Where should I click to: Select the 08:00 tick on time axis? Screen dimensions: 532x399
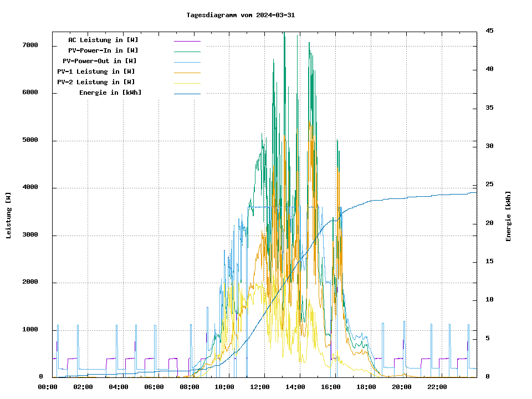coord(190,387)
